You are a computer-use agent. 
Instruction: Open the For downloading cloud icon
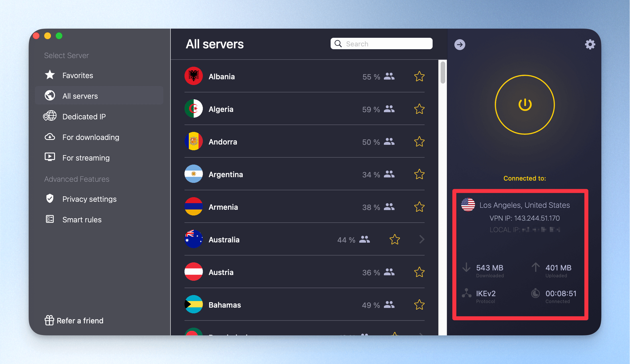50,137
